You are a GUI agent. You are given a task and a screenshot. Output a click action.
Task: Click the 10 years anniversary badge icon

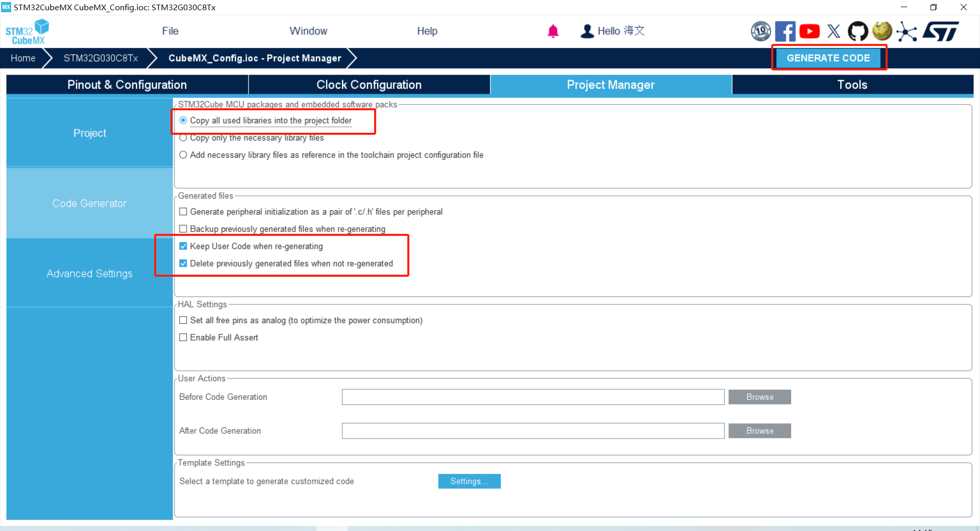point(761,32)
